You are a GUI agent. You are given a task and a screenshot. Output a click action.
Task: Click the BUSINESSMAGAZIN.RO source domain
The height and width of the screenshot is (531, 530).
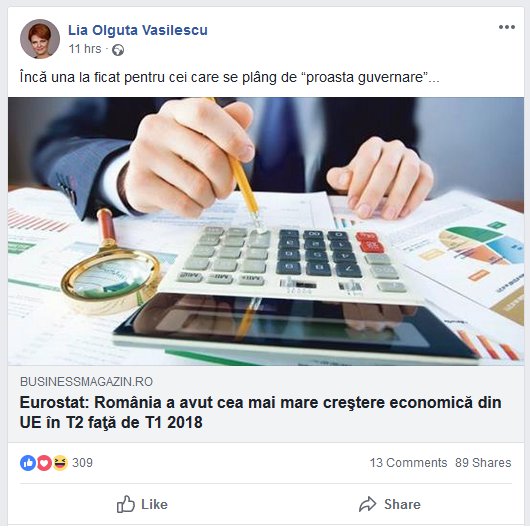[86, 382]
